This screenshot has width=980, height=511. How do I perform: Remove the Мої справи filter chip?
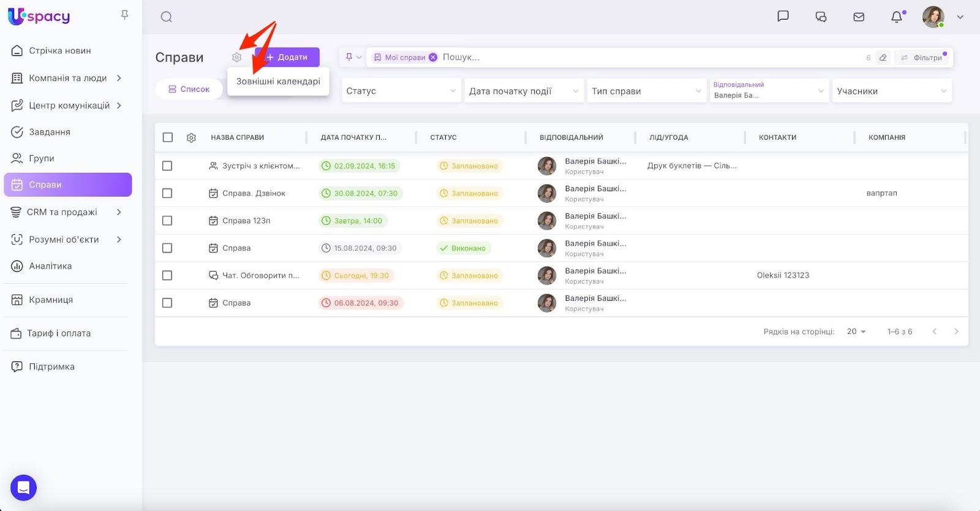click(x=433, y=58)
